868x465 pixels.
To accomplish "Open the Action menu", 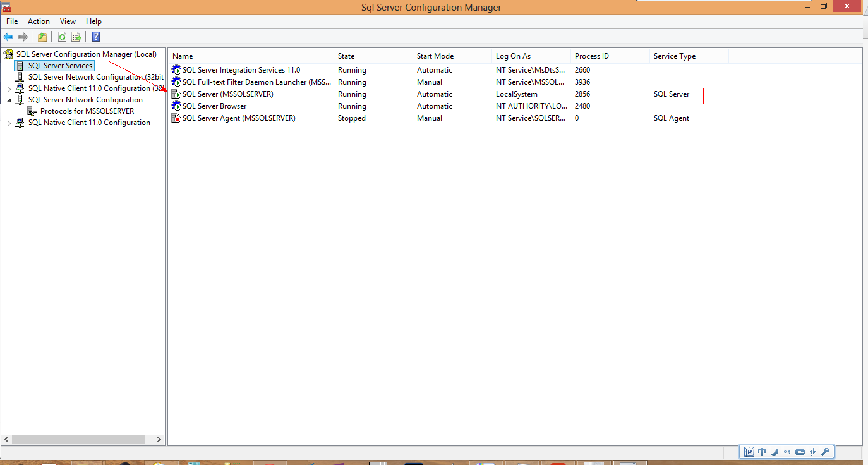I will [39, 21].
